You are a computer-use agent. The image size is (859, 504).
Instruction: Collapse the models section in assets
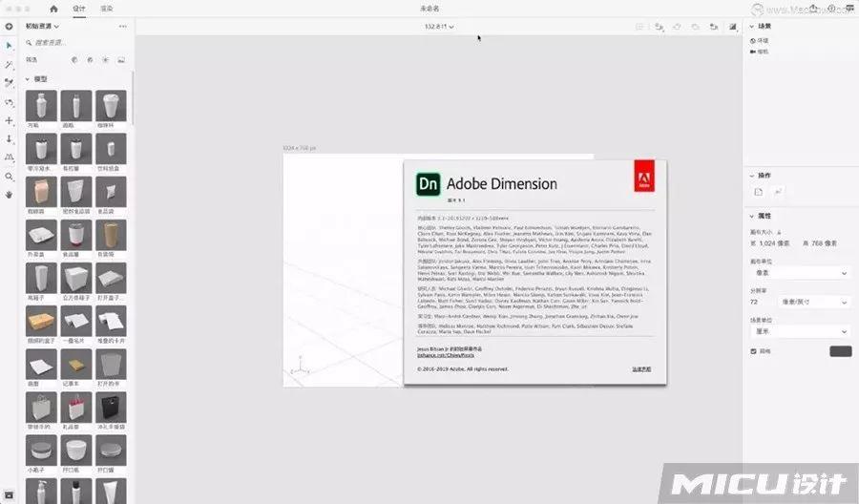28,79
